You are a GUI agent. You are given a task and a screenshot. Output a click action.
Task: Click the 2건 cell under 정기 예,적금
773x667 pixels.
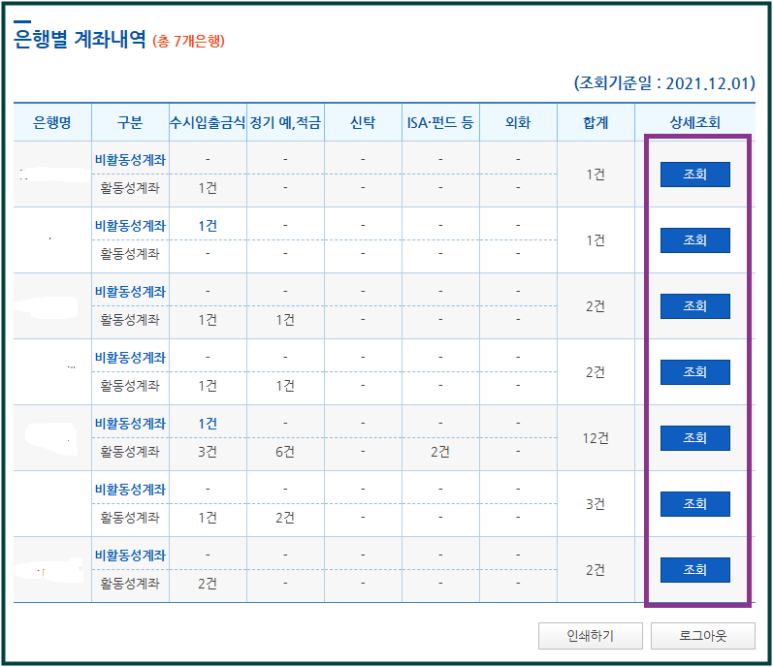click(x=285, y=518)
